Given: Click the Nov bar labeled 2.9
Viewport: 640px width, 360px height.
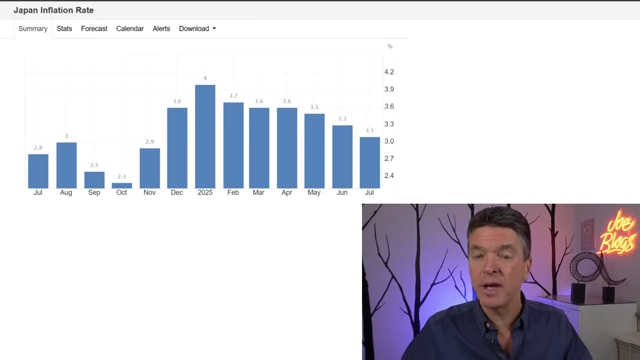Looking at the screenshot, I should pyautogui.click(x=150, y=168).
